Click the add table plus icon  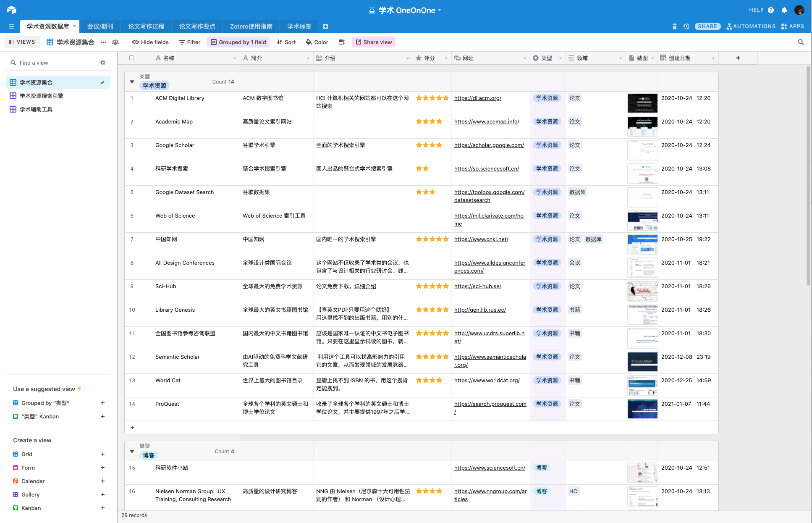(325, 26)
